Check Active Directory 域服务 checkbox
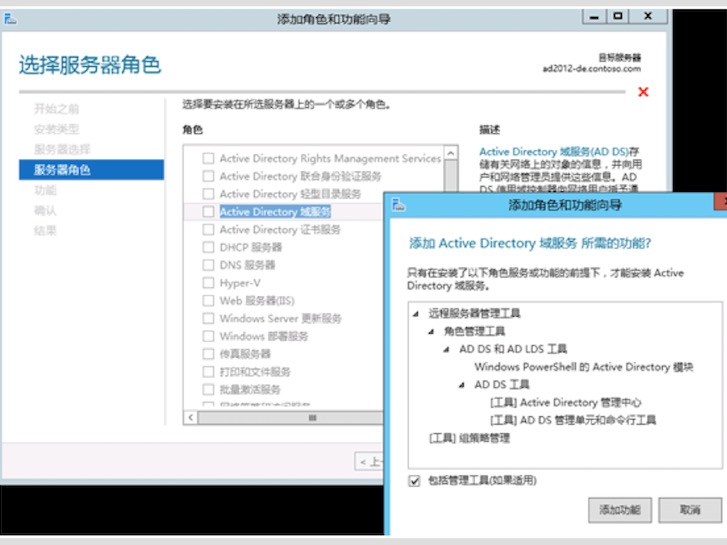This screenshot has width=727, height=545. point(208,212)
